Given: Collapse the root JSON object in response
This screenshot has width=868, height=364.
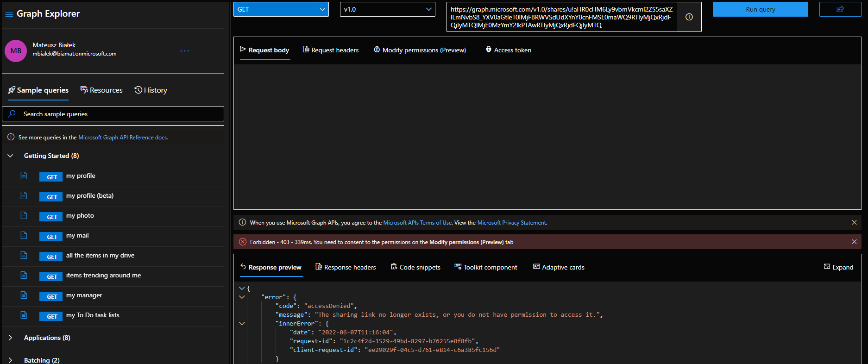Looking at the screenshot, I should coord(242,288).
